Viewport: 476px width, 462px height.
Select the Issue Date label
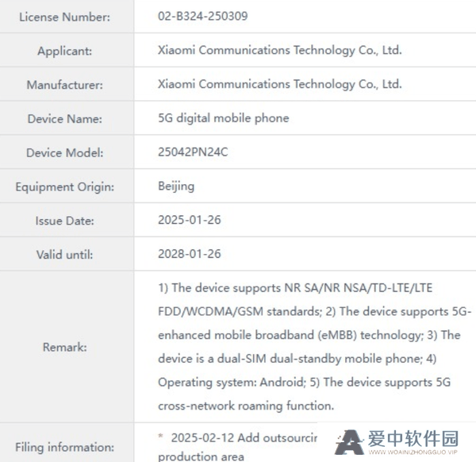pos(65,221)
